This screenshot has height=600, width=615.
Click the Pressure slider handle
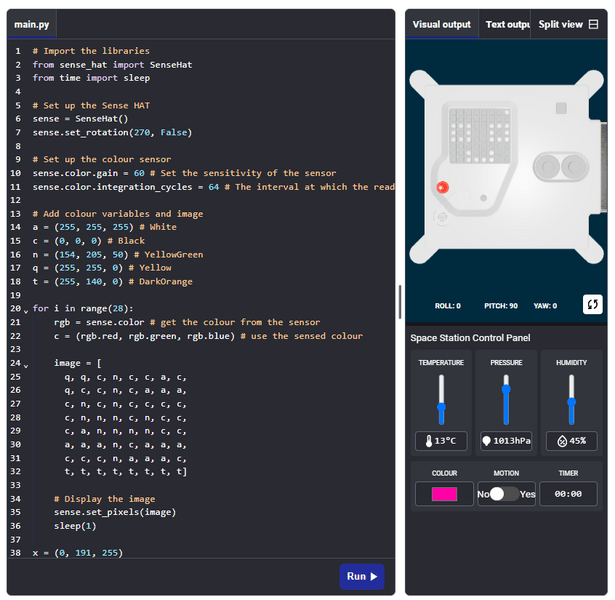[x=506, y=389]
